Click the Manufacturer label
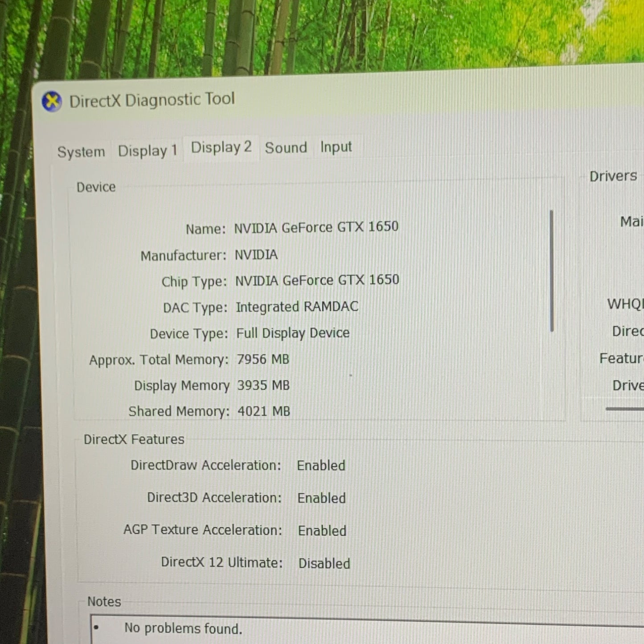The width and height of the screenshot is (644, 644). coord(184,255)
